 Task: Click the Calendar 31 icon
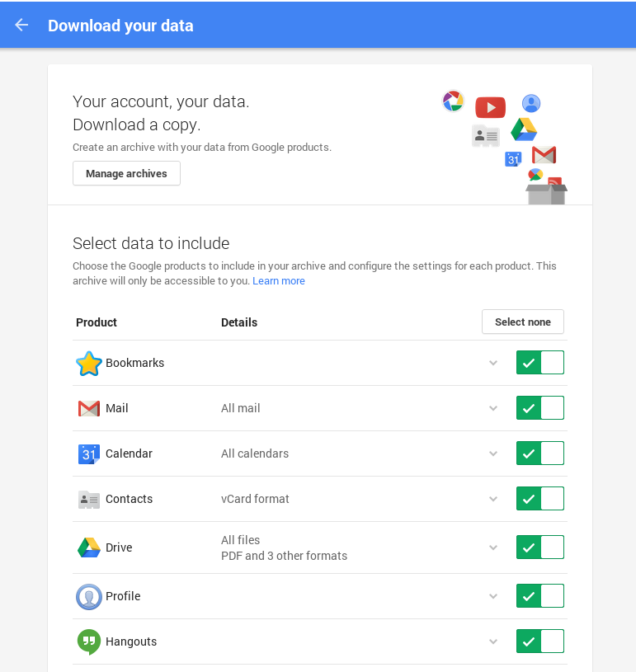[88, 454]
